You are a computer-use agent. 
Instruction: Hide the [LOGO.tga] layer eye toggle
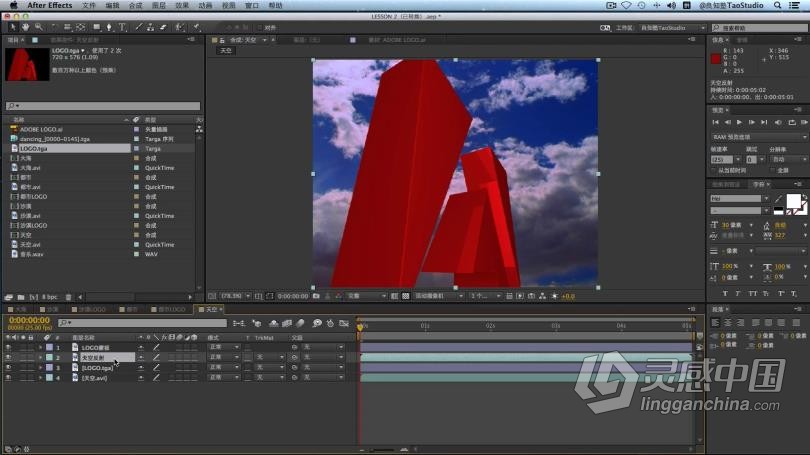click(8, 368)
